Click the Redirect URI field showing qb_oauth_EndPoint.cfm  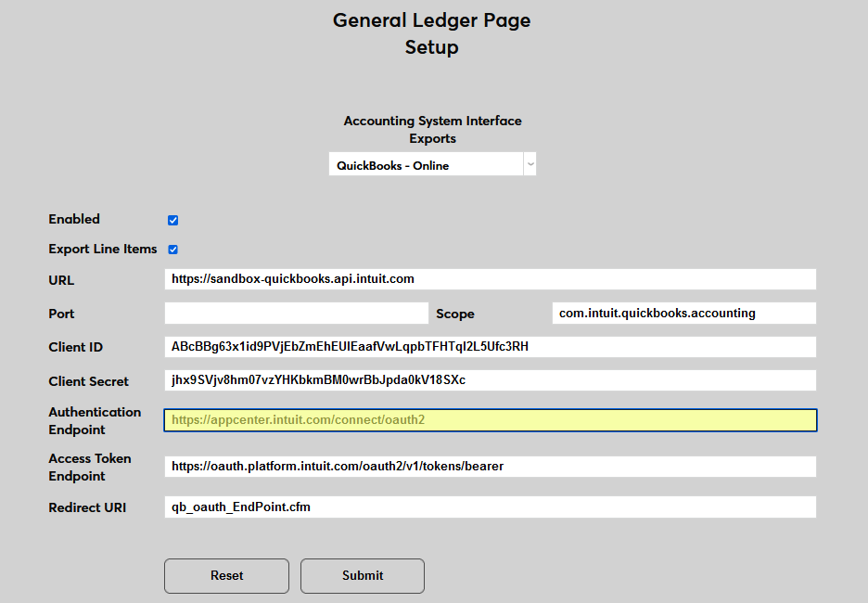point(490,507)
